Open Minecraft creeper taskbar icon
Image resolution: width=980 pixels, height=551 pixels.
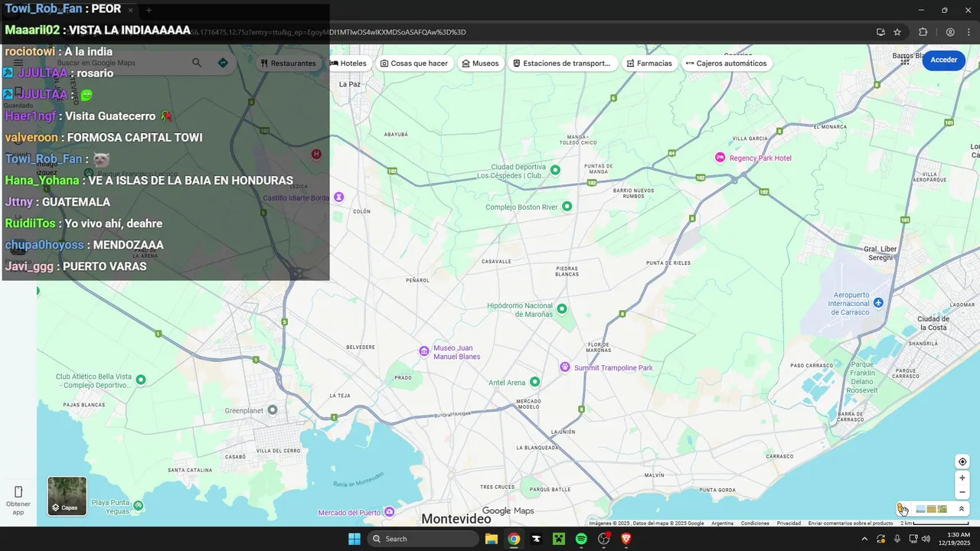coord(559,539)
